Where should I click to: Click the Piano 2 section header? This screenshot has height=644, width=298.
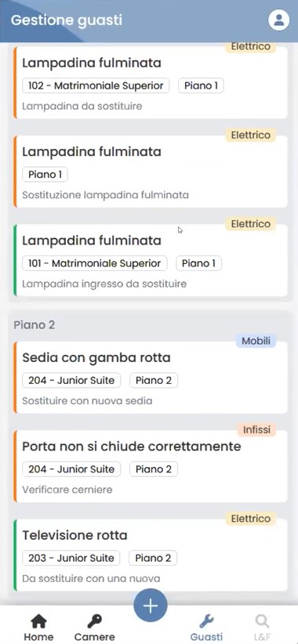pyautogui.click(x=35, y=325)
